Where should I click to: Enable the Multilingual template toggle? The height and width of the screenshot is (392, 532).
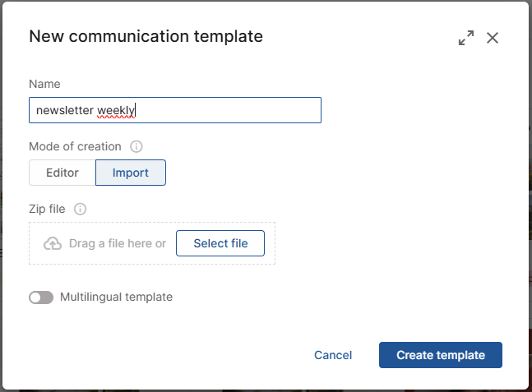pos(41,297)
